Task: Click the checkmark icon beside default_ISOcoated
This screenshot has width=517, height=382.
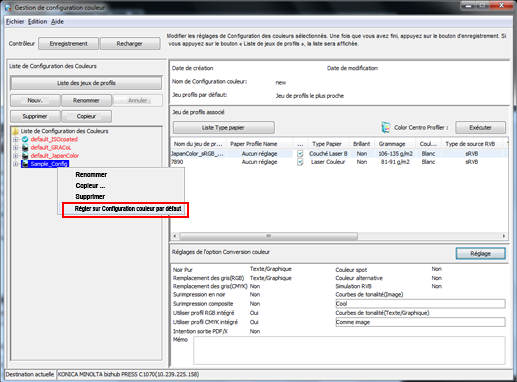Action: pos(25,139)
